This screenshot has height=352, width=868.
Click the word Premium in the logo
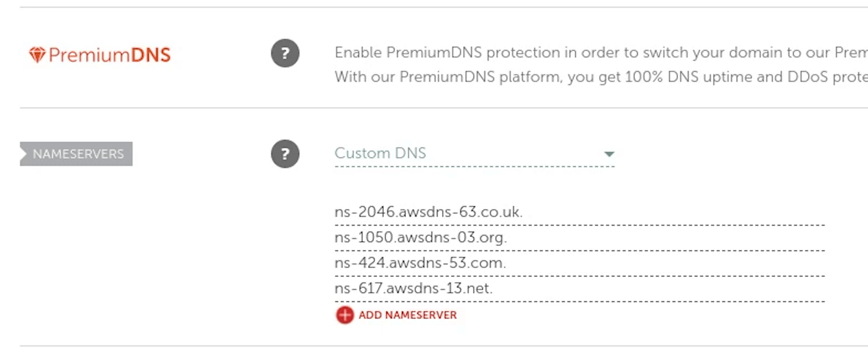89,55
